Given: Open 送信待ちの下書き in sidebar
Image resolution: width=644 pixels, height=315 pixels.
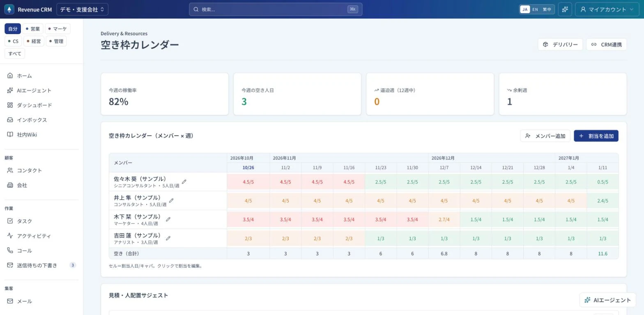Looking at the screenshot, I should [x=41, y=265].
